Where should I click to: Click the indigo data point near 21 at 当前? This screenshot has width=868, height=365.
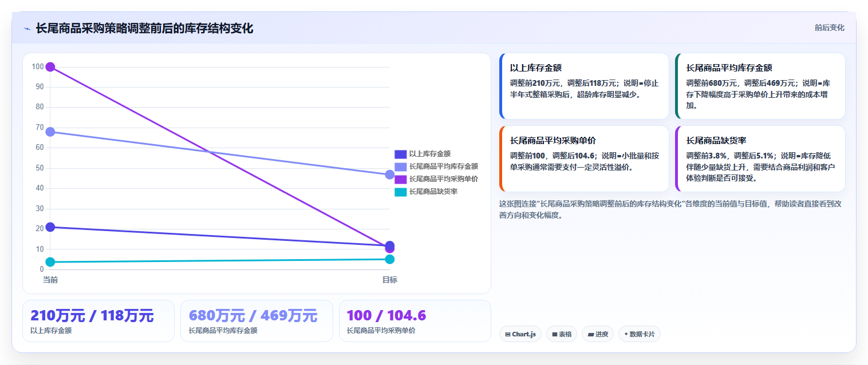pos(50,227)
